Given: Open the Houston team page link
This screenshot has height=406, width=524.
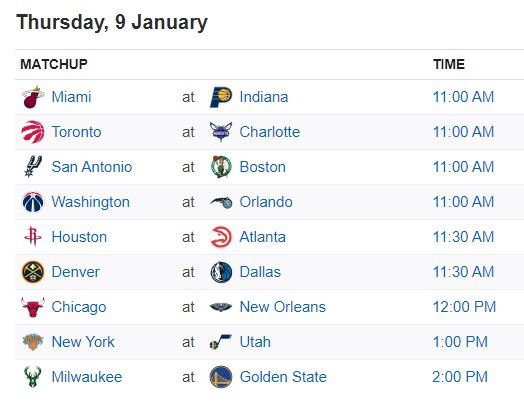Looking at the screenshot, I should point(79,237).
